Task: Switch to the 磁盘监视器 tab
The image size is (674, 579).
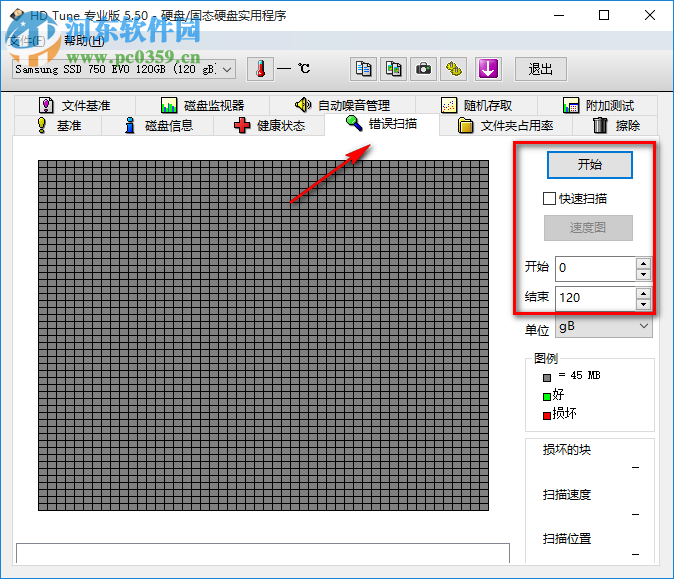Action: coord(202,105)
